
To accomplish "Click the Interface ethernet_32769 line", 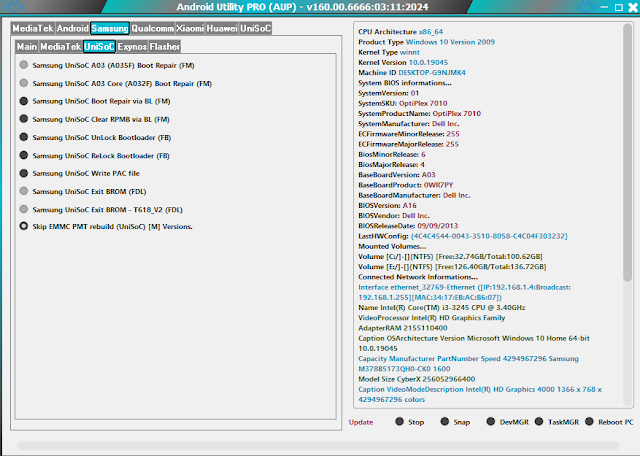I will click(464, 292).
